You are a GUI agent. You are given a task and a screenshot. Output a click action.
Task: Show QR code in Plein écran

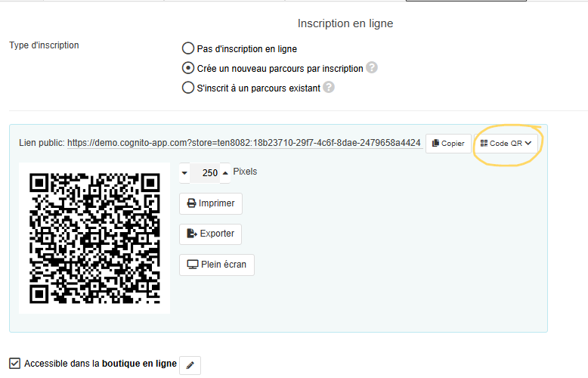point(218,264)
